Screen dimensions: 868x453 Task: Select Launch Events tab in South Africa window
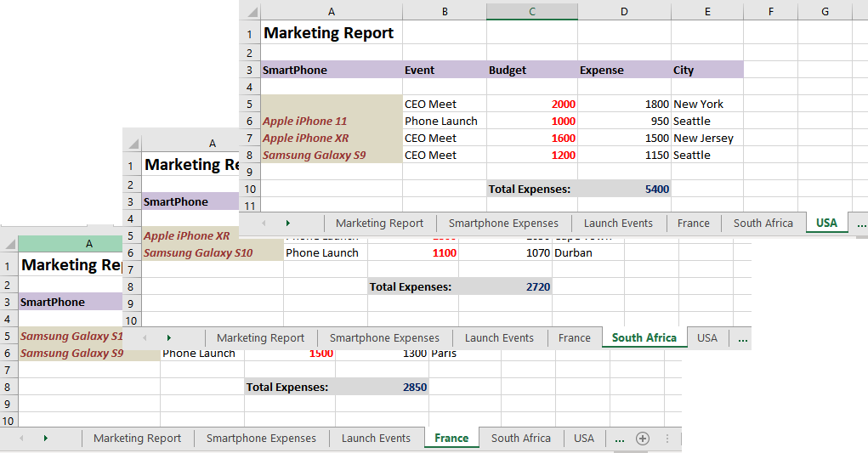[x=499, y=337]
